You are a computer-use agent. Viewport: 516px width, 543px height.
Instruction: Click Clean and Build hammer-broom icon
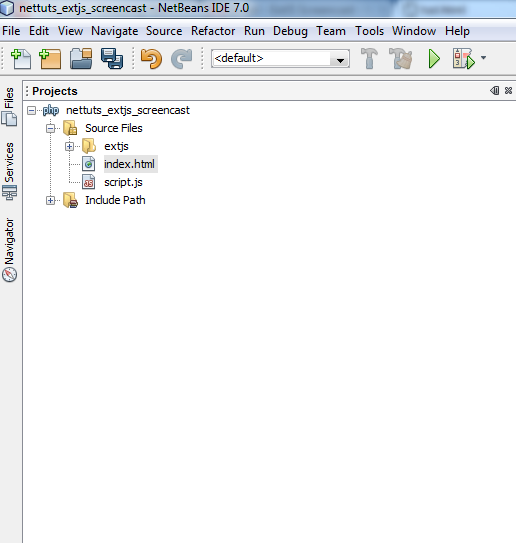coord(401,59)
